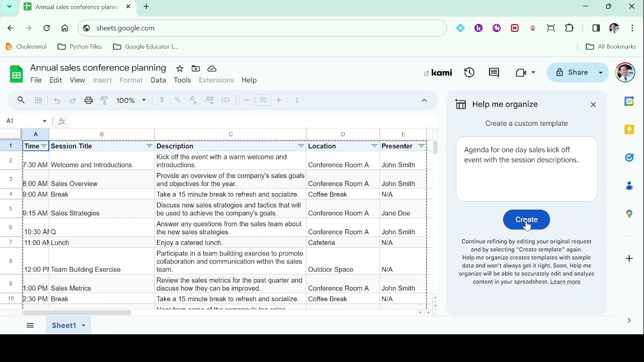The width and height of the screenshot is (644, 362).
Task: Print the spreadsheet with printer icon
Action: tap(89, 101)
